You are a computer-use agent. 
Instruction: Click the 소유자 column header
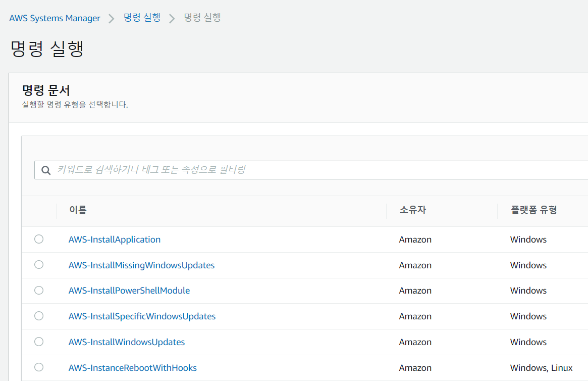413,210
